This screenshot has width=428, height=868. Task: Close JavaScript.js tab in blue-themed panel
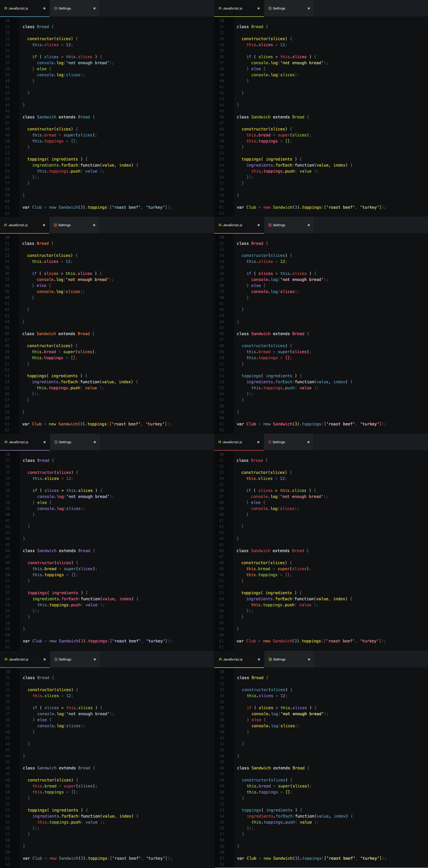[x=44, y=8]
